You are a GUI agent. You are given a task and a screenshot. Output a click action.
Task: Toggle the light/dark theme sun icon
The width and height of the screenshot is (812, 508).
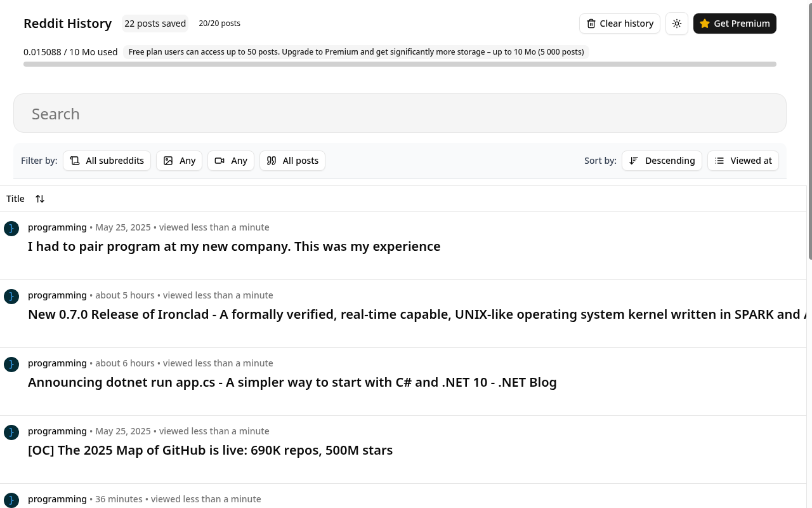click(x=677, y=23)
